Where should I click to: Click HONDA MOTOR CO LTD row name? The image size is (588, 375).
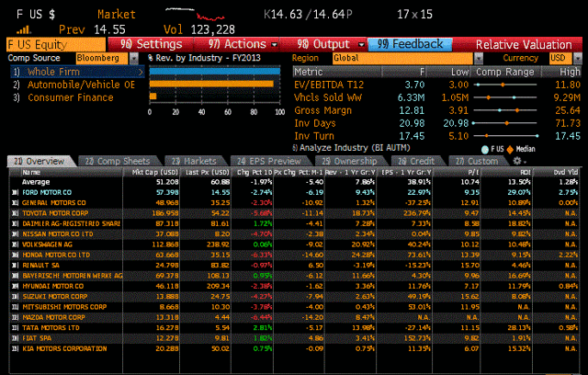pyautogui.click(x=56, y=255)
